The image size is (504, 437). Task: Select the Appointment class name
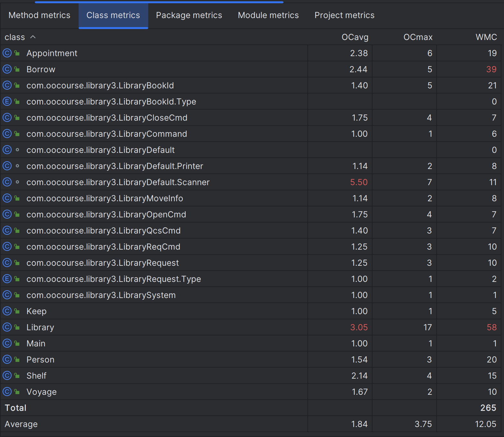coord(52,53)
